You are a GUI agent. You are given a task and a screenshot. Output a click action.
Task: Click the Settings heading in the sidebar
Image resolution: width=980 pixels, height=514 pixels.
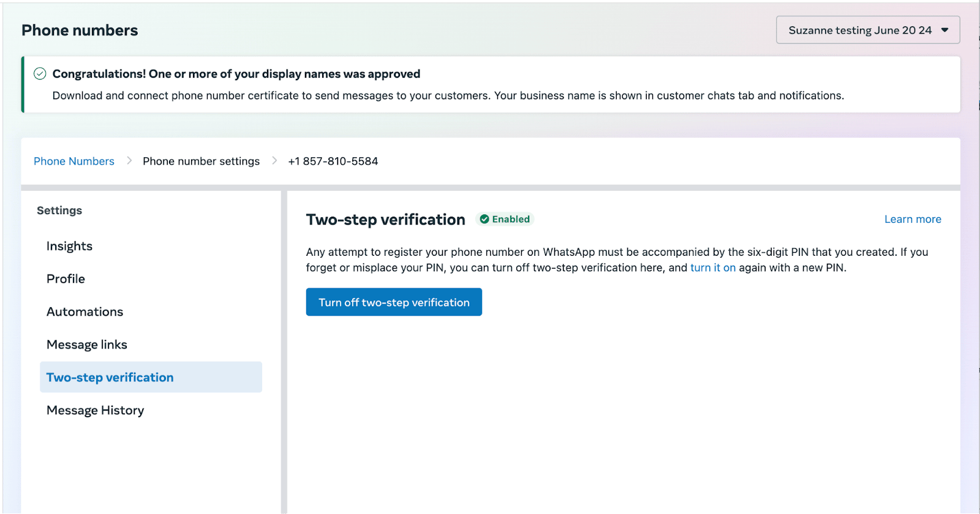point(59,210)
